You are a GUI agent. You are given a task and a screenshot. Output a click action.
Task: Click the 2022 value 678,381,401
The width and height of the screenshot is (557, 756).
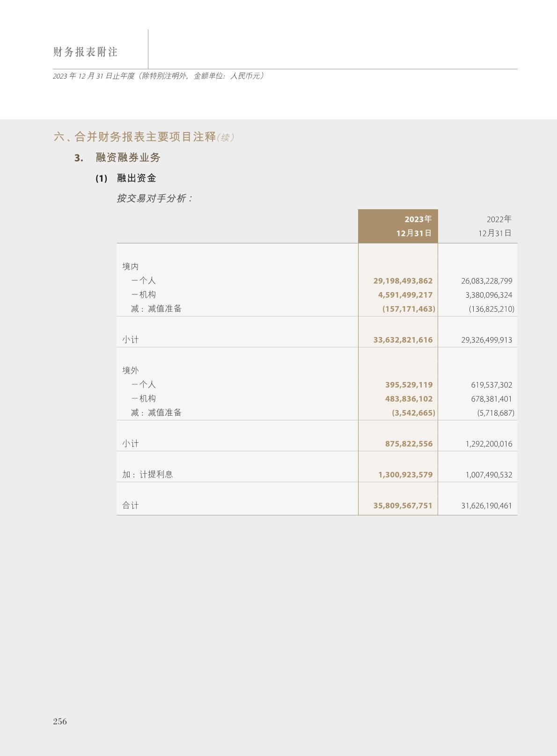[x=491, y=399]
